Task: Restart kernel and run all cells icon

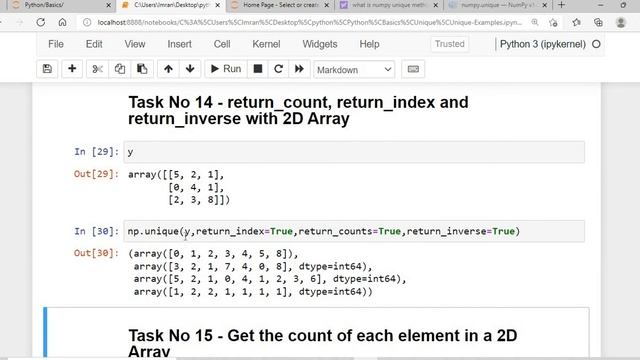Action: click(x=299, y=69)
